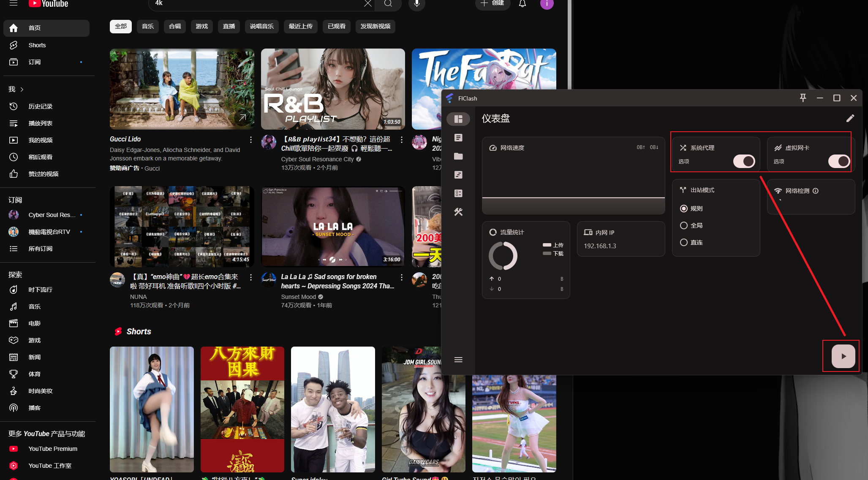Open 选项 under 系统代理

[x=684, y=162]
